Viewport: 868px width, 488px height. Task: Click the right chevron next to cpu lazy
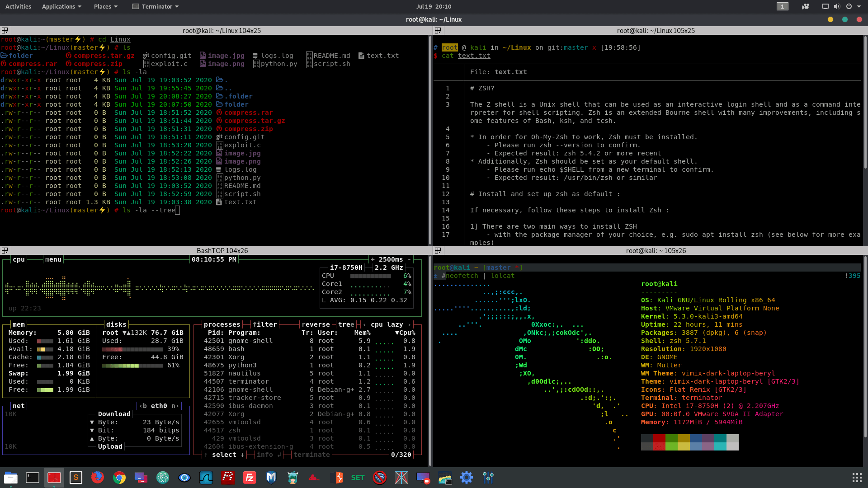[410, 324]
